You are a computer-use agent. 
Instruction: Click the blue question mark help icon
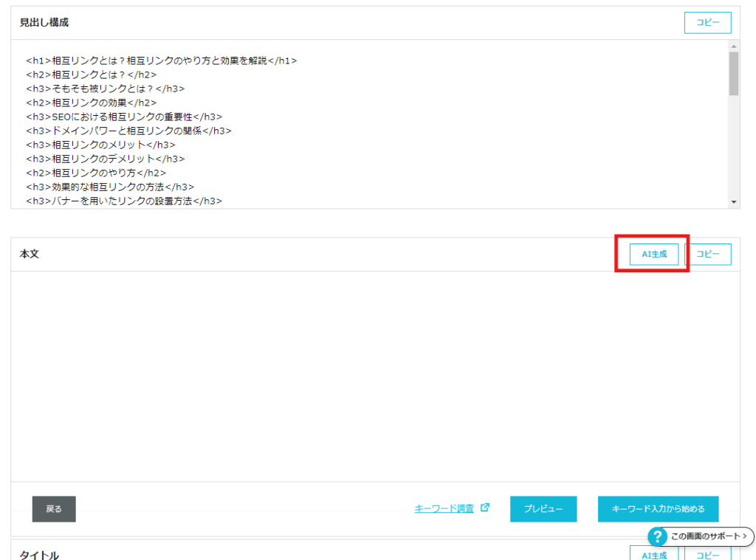(x=657, y=536)
